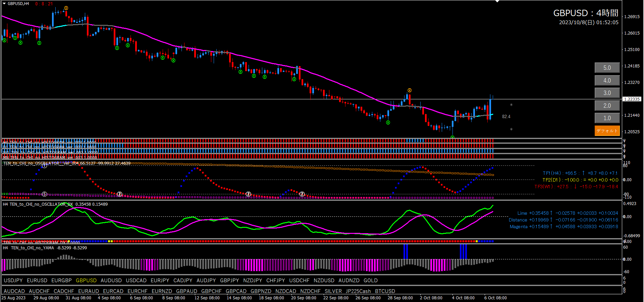
Task: Switch chart to NZDUSD
Action: tap(324, 281)
